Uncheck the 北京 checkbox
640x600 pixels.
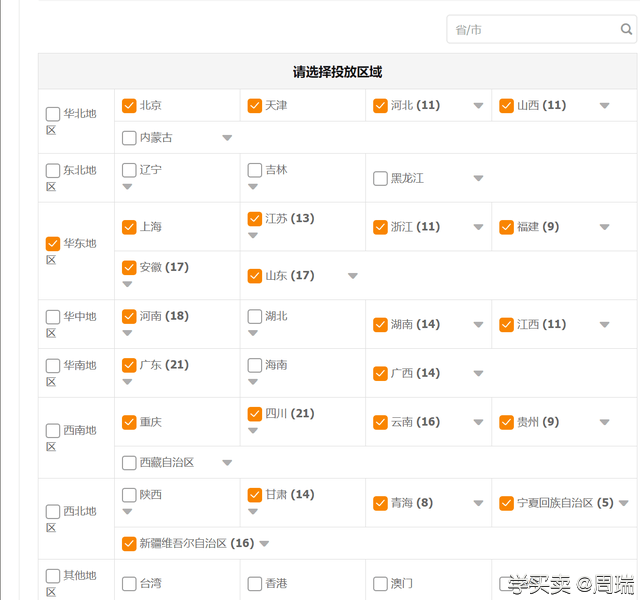click(129, 106)
